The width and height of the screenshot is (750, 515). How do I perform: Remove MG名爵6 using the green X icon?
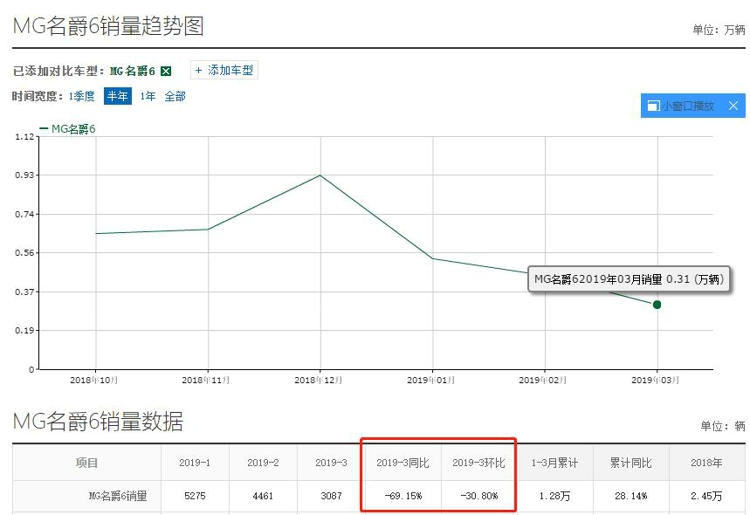point(166,71)
